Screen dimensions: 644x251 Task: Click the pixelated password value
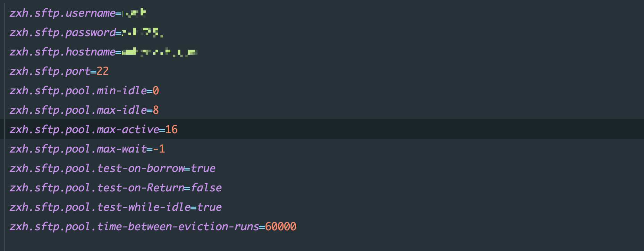[x=143, y=33]
